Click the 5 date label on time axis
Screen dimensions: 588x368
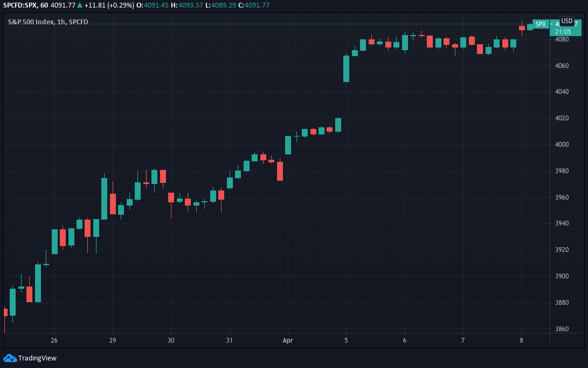pos(346,340)
